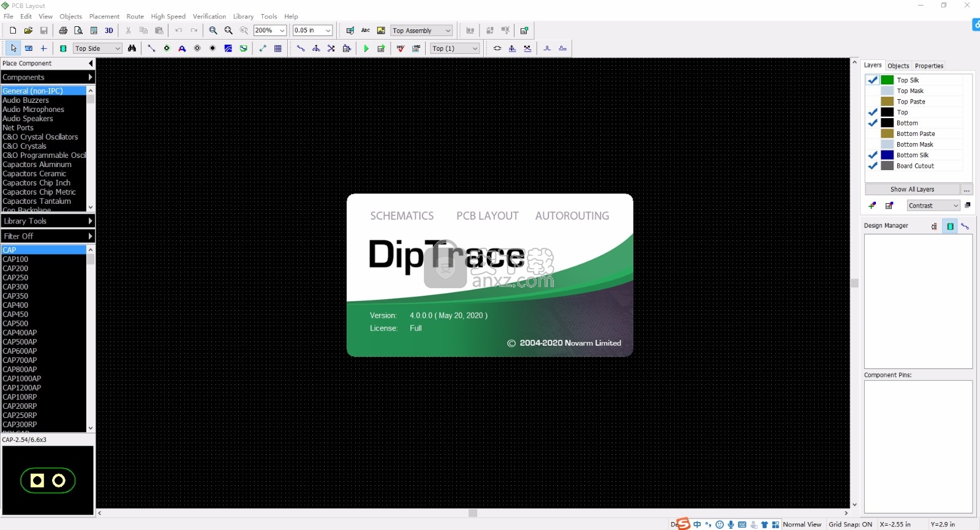
Task: Open the Route menu
Action: click(x=135, y=17)
